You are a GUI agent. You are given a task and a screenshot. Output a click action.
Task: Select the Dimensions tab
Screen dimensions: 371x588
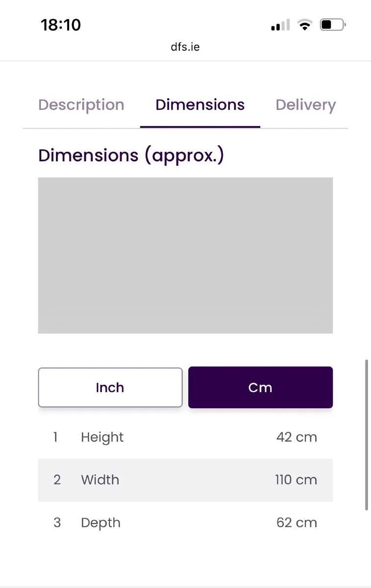pos(200,105)
